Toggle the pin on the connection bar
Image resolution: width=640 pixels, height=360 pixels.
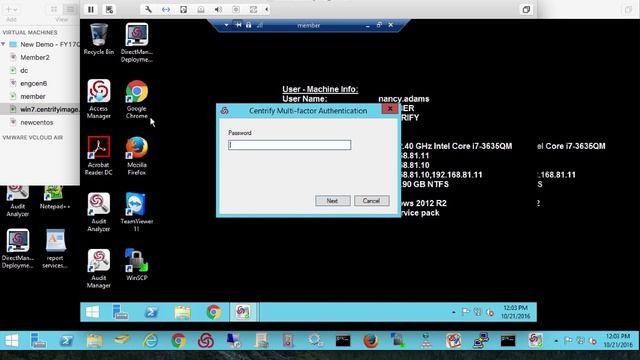(238, 25)
